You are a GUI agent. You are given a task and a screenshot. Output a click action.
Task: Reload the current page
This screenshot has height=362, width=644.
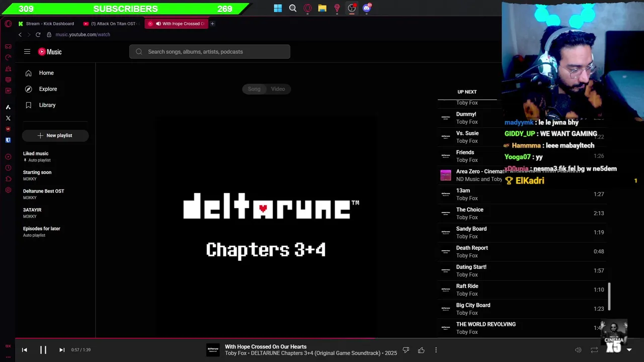pyautogui.click(x=38, y=35)
